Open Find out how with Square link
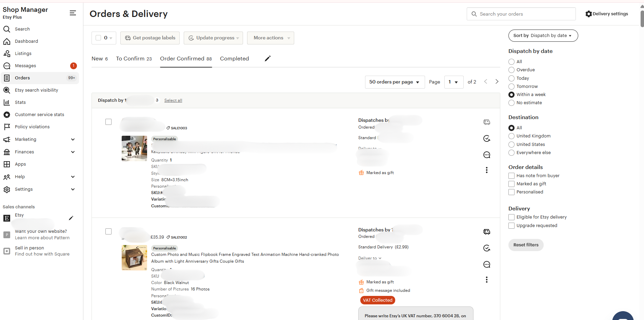The height and width of the screenshot is (320, 644). [x=42, y=254]
